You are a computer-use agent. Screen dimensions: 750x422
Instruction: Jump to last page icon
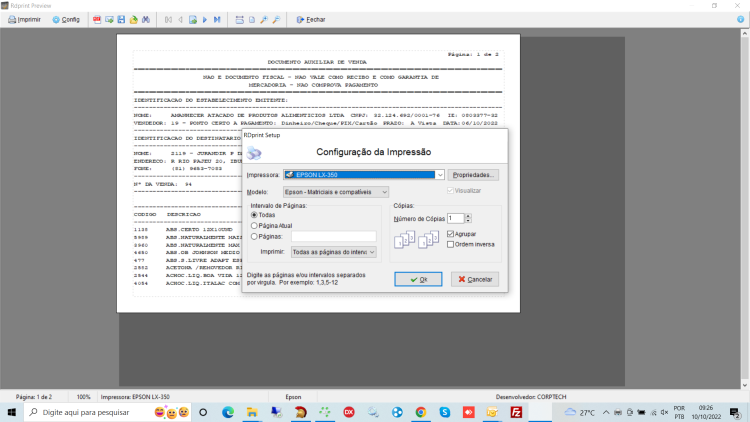point(217,20)
